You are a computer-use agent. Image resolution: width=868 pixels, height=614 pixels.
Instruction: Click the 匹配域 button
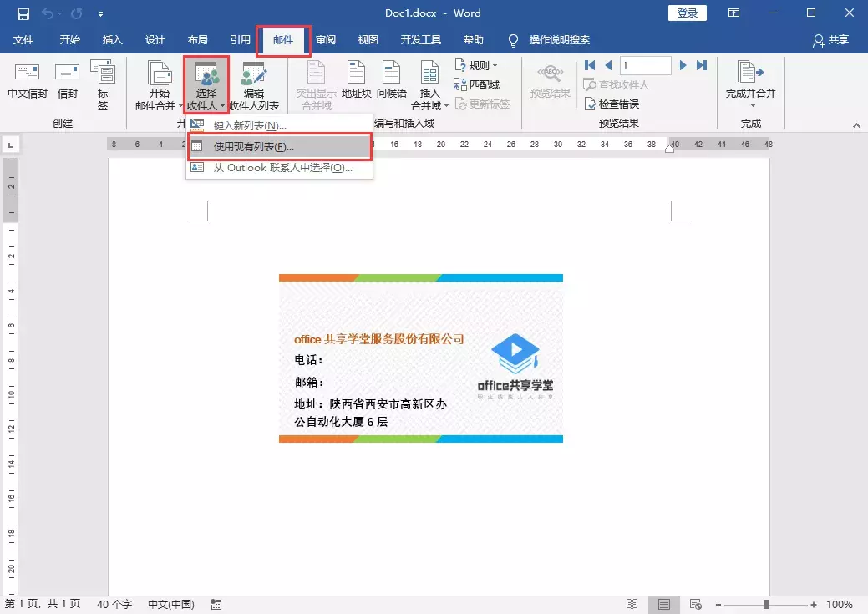point(477,84)
